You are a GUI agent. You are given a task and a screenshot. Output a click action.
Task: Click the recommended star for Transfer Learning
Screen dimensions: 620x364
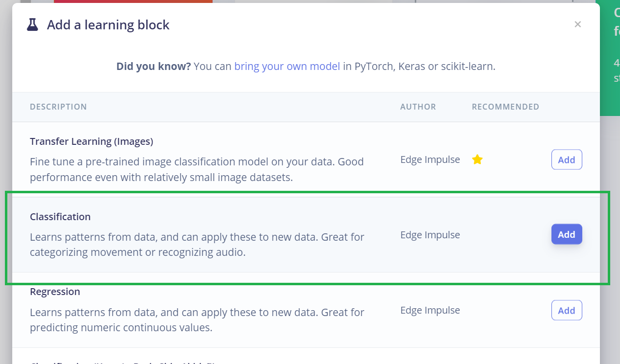[x=477, y=159]
